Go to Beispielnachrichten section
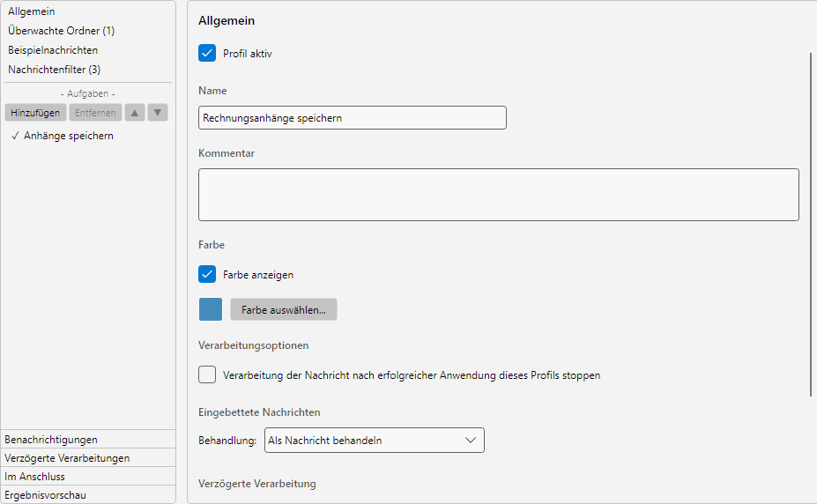The width and height of the screenshot is (817, 504). point(53,50)
